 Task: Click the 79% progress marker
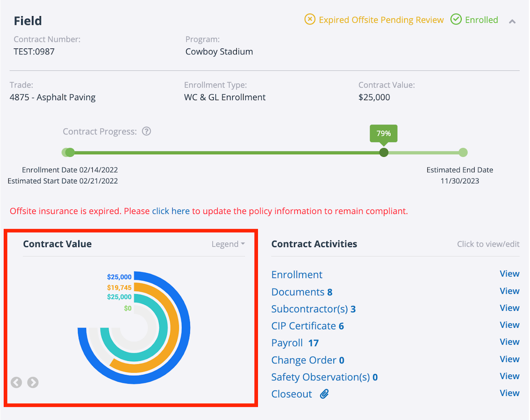384,152
